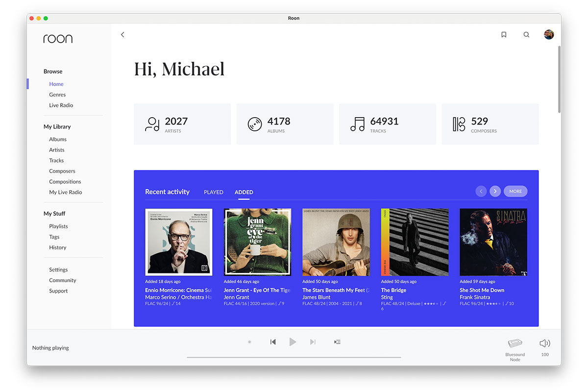Image resolution: width=588 pixels, height=392 pixels.
Task: Open the 2027 Artists card
Action: [182, 124]
